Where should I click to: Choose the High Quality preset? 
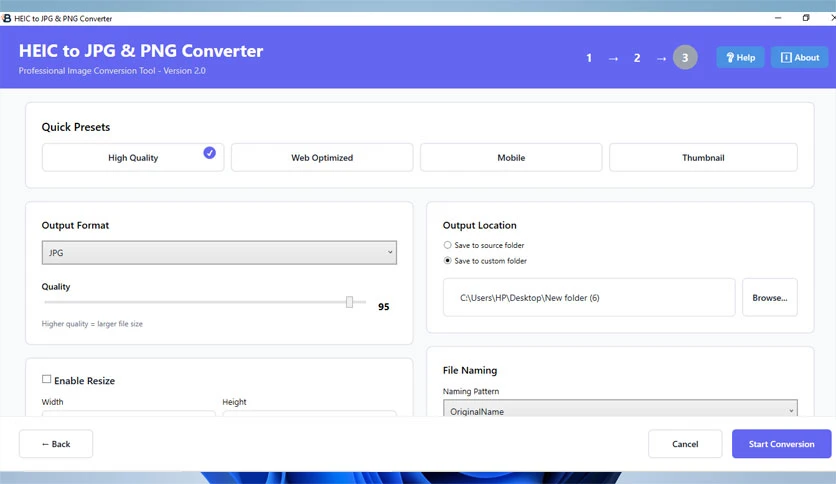point(133,157)
